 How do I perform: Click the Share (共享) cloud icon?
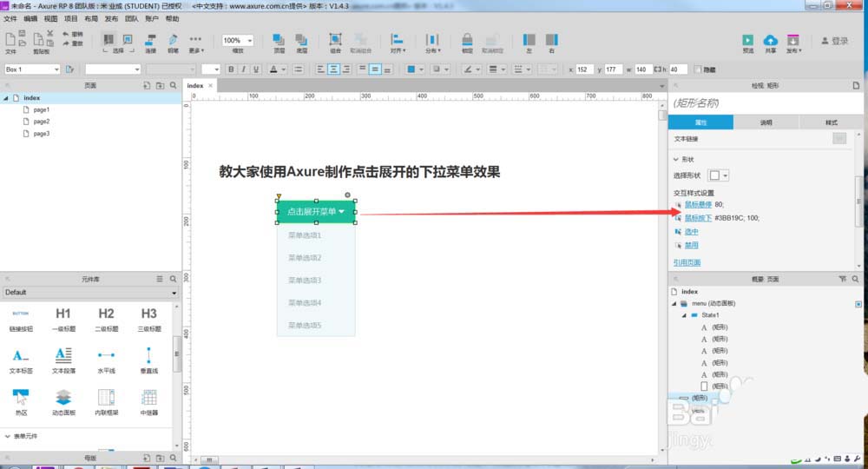click(771, 40)
